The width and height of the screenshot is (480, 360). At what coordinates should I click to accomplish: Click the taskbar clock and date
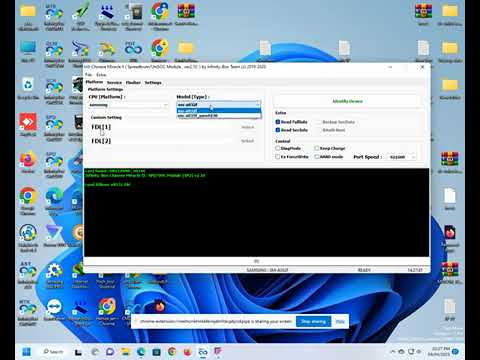(440, 352)
